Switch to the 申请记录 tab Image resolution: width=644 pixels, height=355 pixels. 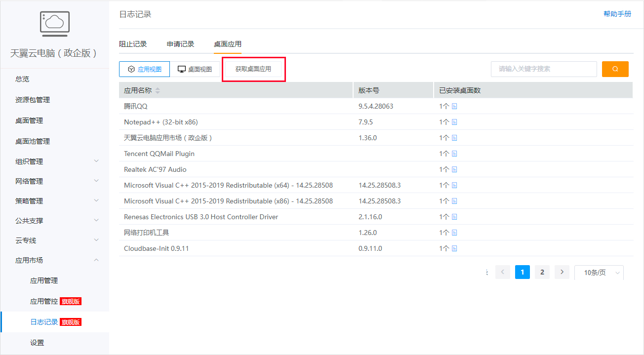tap(180, 44)
